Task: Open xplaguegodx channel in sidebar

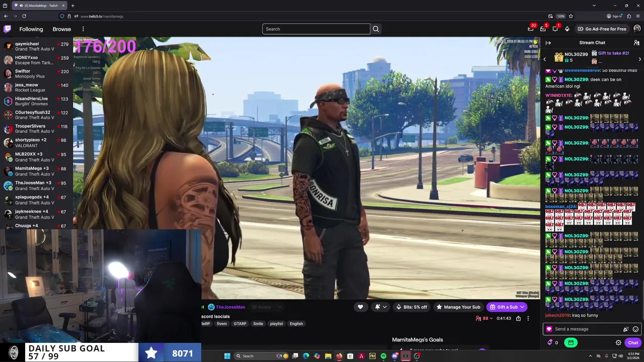Action: pos(36,200)
